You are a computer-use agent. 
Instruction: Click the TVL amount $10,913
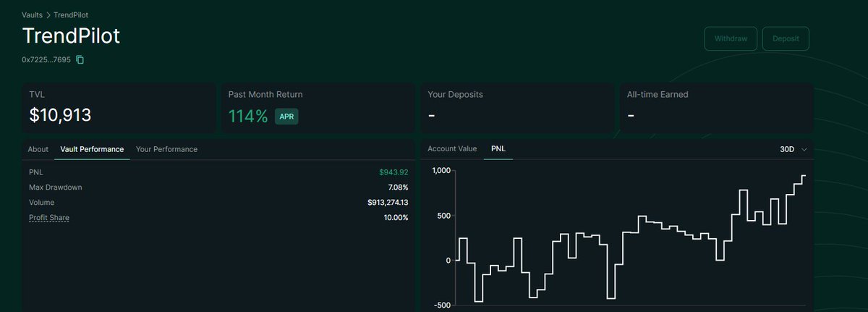[x=60, y=115]
